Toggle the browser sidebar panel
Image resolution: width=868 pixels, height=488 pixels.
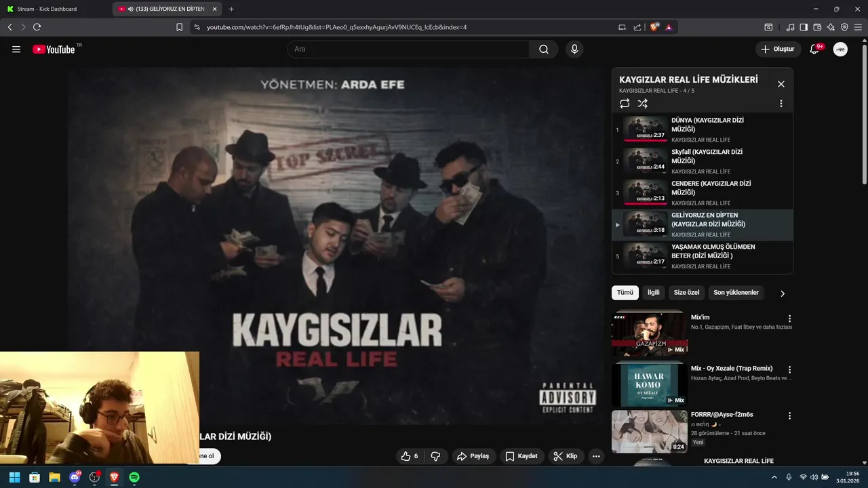[x=804, y=27]
